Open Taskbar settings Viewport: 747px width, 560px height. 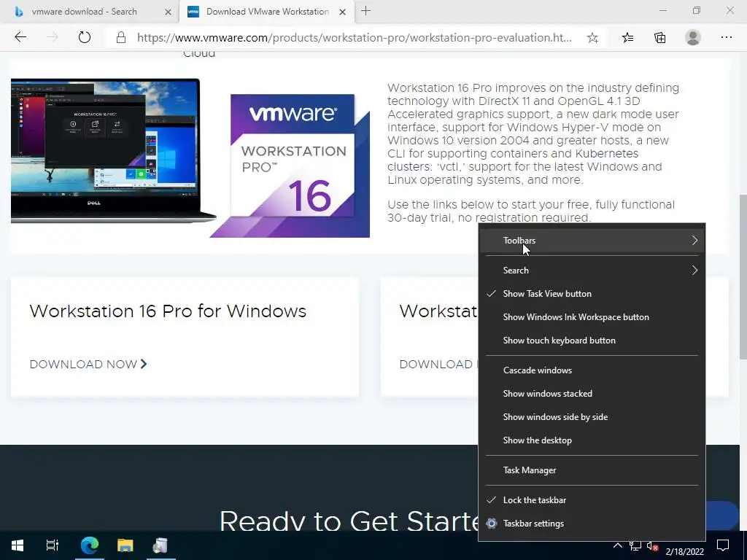tap(592, 524)
